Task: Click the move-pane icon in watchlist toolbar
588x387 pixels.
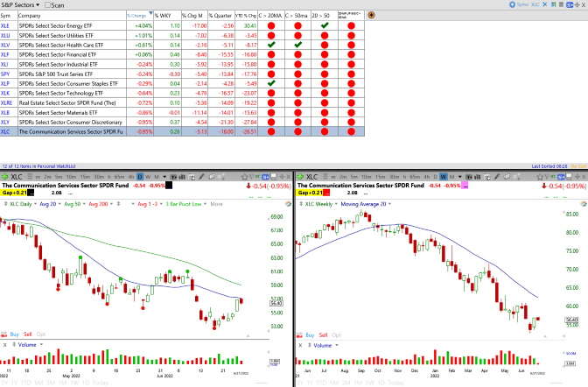Action: pyautogui.click(x=577, y=4)
